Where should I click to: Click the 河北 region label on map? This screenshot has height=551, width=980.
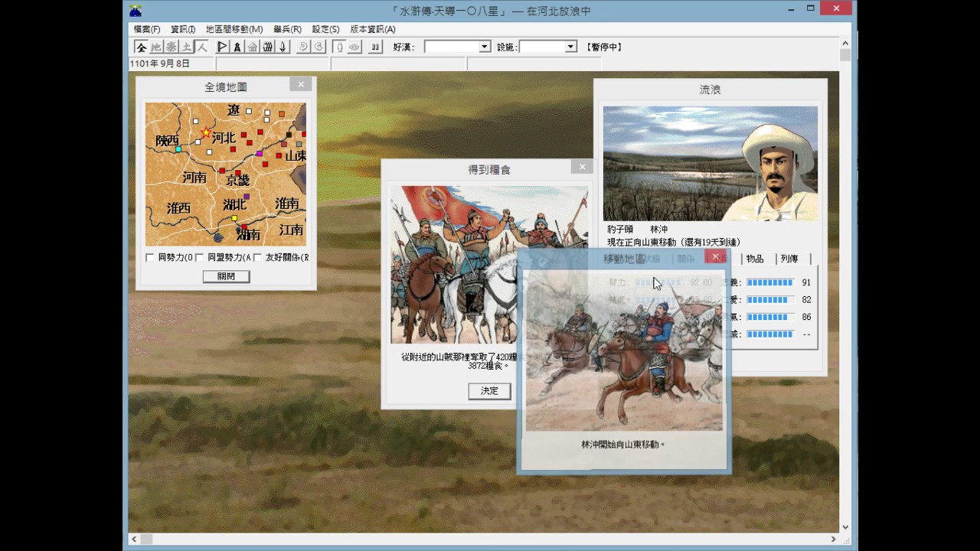point(224,139)
